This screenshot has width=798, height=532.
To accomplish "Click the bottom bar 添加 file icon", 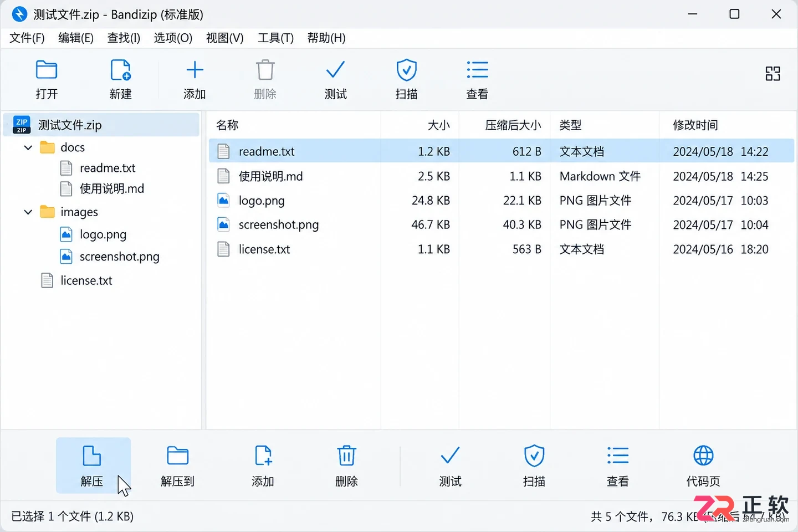I will 263,456.
